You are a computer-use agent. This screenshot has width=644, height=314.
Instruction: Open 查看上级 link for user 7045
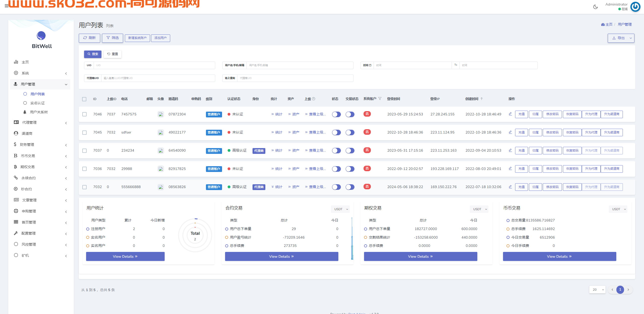coord(315,132)
